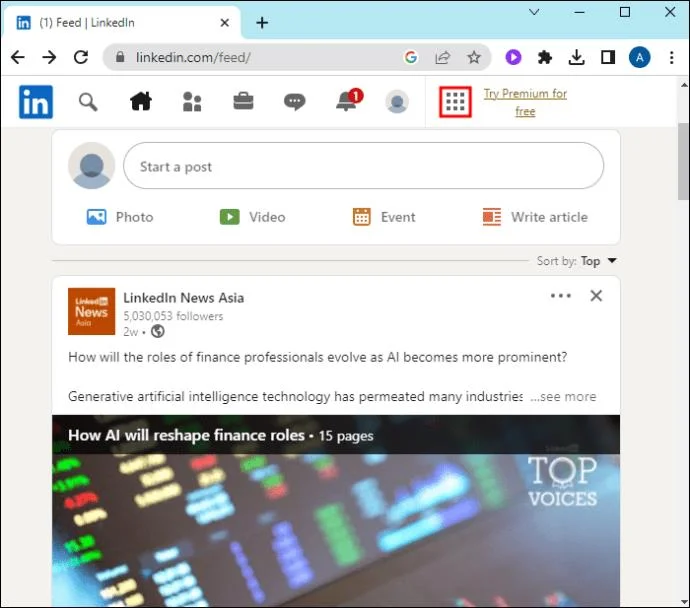Open the Me profile avatar menu
Image resolution: width=690 pixels, height=608 pixels.
click(x=397, y=102)
